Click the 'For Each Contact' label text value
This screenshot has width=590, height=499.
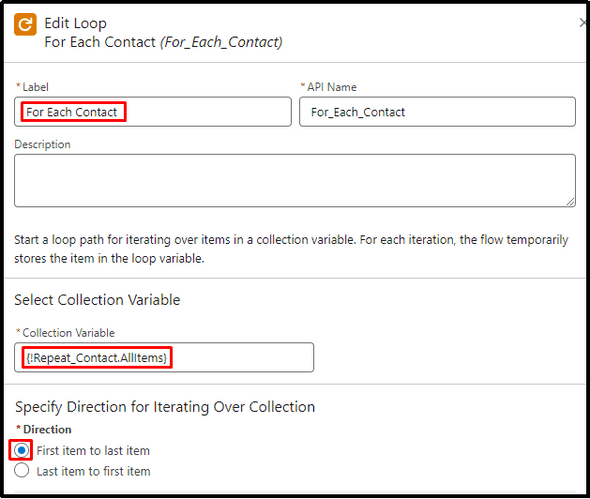click(71, 112)
